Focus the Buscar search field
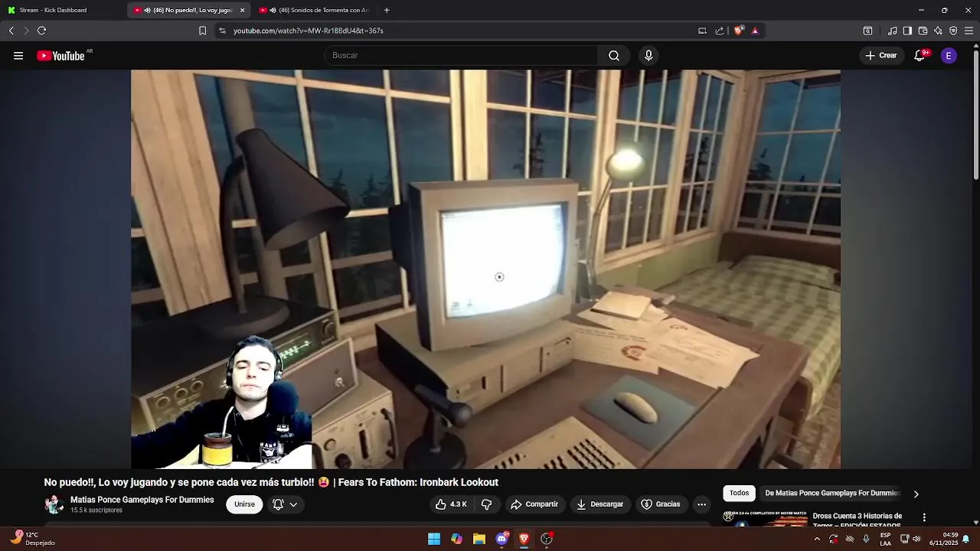The image size is (980, 551). pyautogui.click(x=461, y=56)
